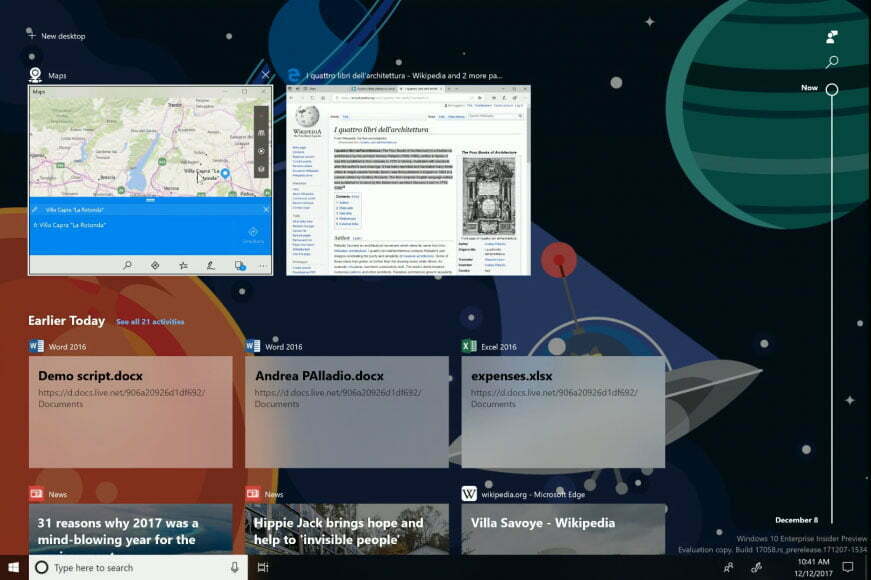This screenshot has width=871, height=580.
Task: Open Maps favorites via the star icon
Action: 183,265
